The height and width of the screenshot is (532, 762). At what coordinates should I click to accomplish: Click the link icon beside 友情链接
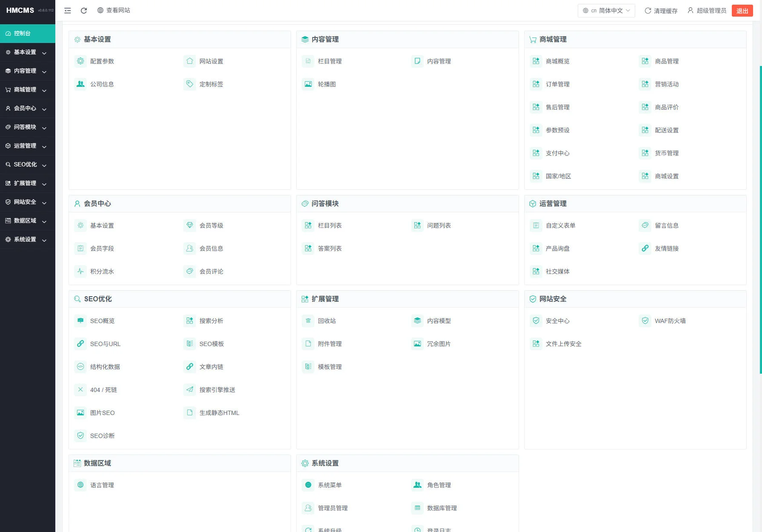point(645,249)
